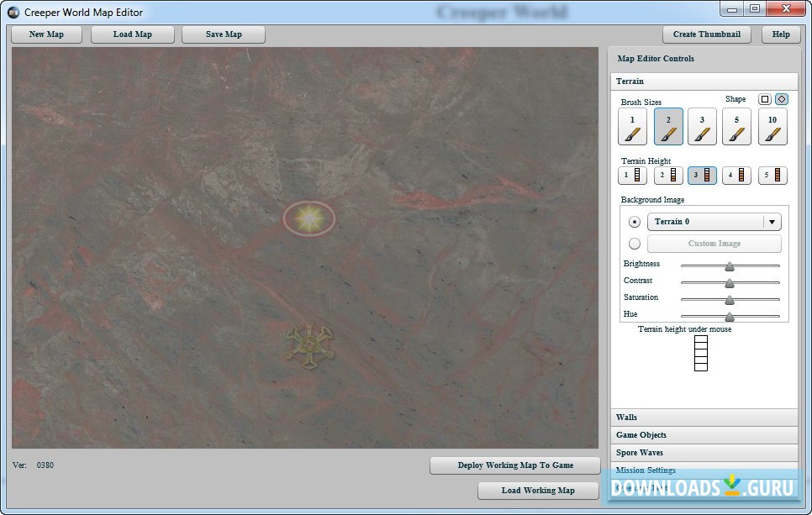Click the glowing emitter on the map

point(309,218)
